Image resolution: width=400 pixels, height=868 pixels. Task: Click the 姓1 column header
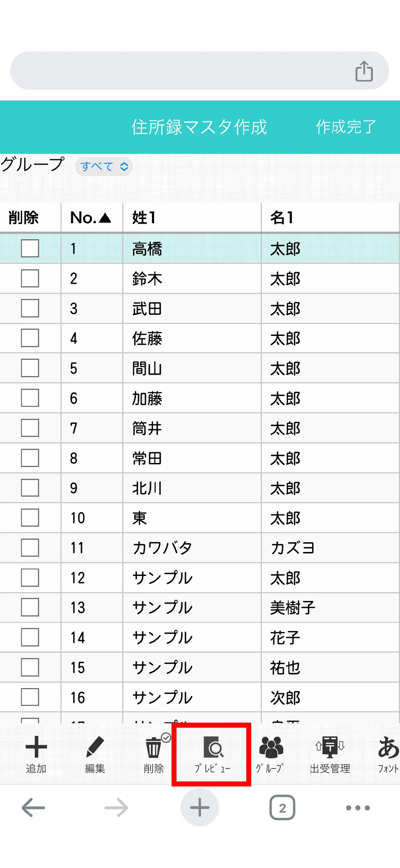point(144,218)
